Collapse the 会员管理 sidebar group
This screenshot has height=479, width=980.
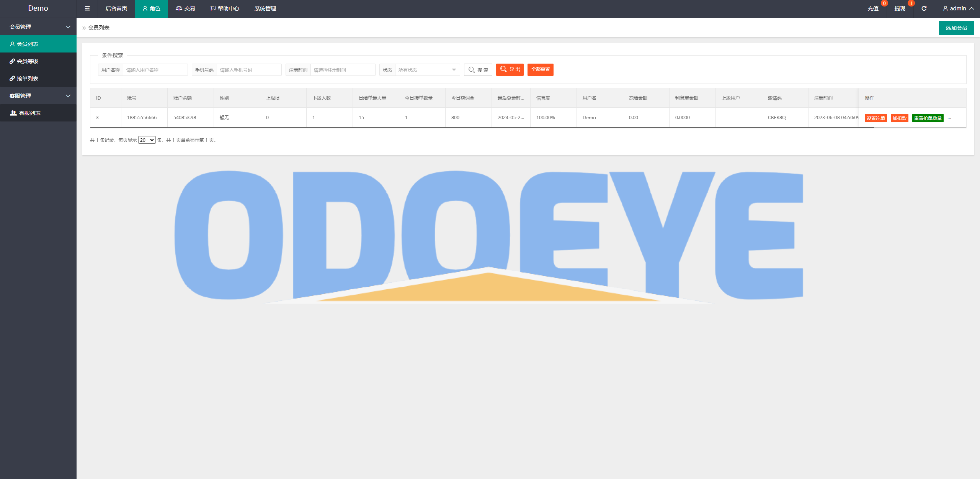(38, 27)
